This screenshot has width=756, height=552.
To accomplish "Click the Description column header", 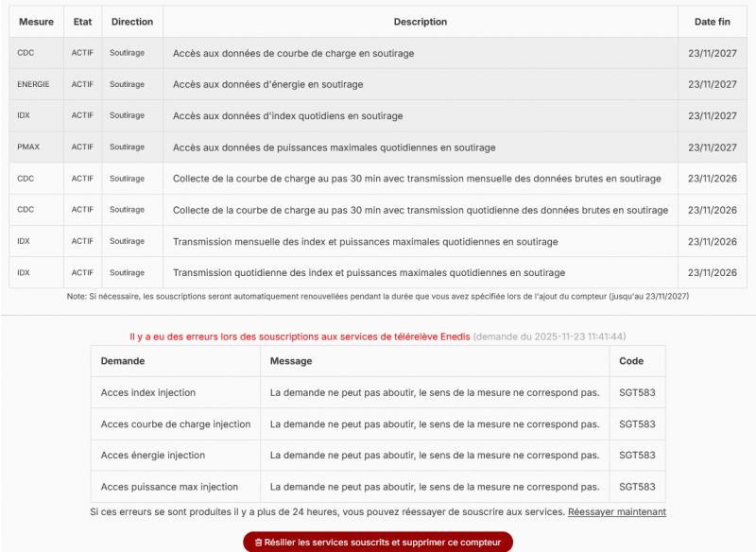I will click(x=421, y=22).
